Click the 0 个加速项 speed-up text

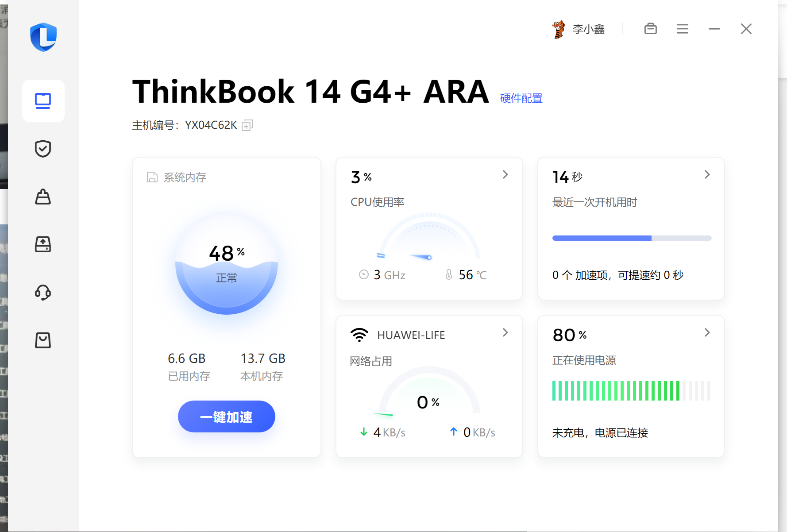(x=618, y=275)
